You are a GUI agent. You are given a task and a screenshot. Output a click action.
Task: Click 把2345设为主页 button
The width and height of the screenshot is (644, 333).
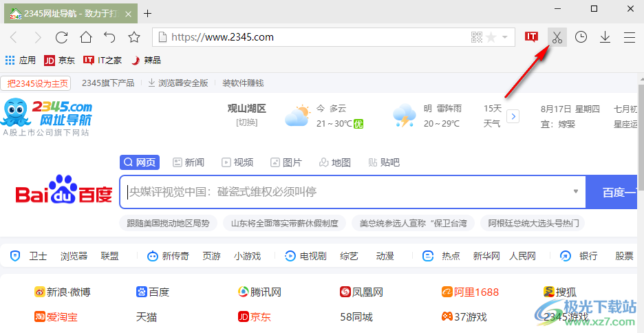click(x=36, y=83)
